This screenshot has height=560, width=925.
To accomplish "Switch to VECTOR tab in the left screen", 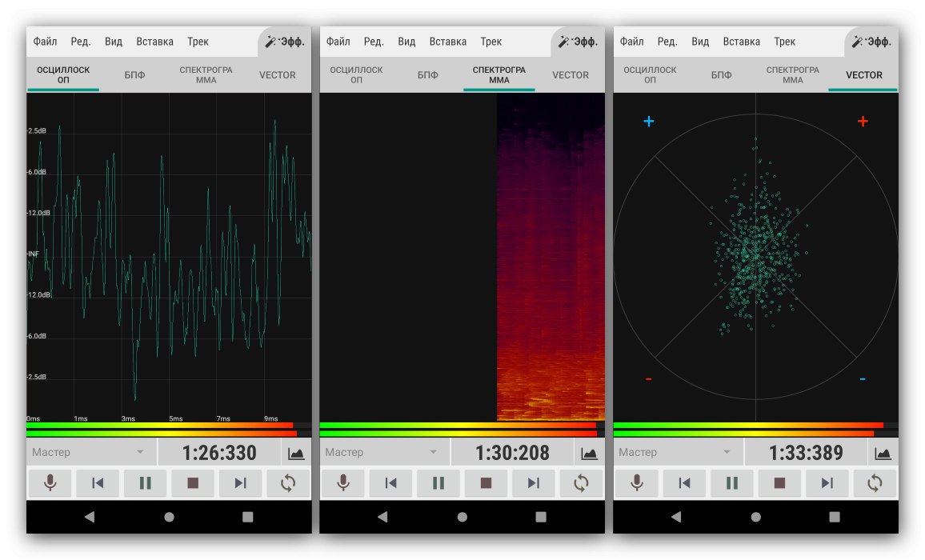I will click(x=278, y=75).
